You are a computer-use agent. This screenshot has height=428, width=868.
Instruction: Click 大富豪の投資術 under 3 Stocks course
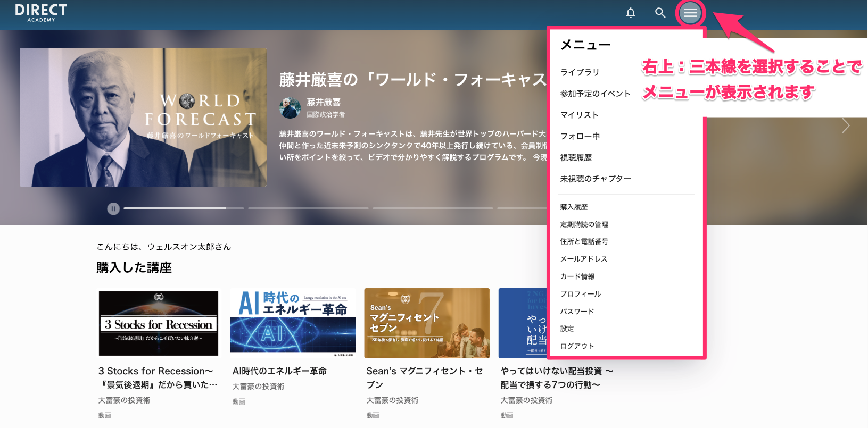point(124,400)
